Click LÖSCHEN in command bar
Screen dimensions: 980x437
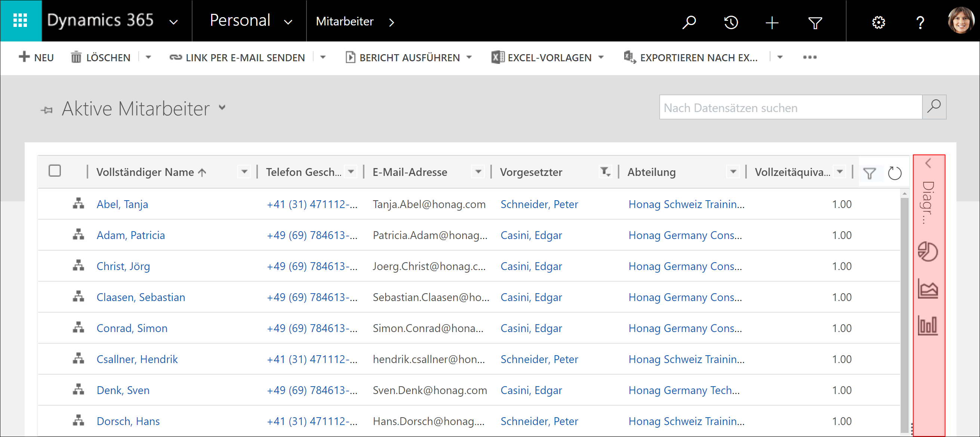coord(101,58)
